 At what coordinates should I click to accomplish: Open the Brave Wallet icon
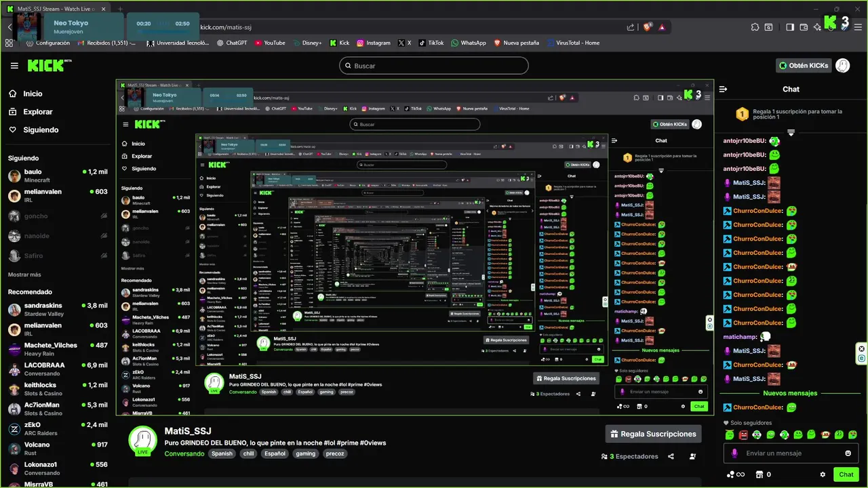(x=804, y=27)
